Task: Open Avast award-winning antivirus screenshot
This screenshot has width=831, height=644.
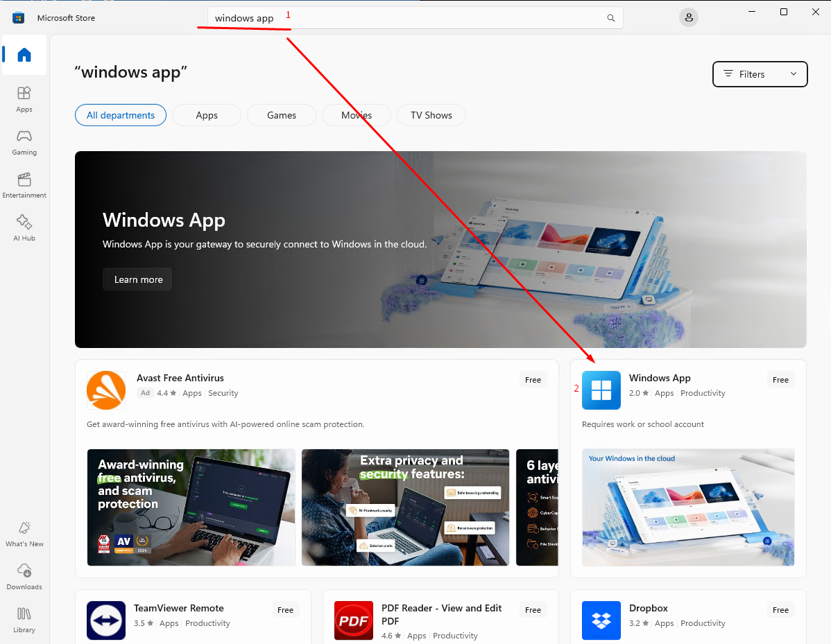Action: click(191, 507)
